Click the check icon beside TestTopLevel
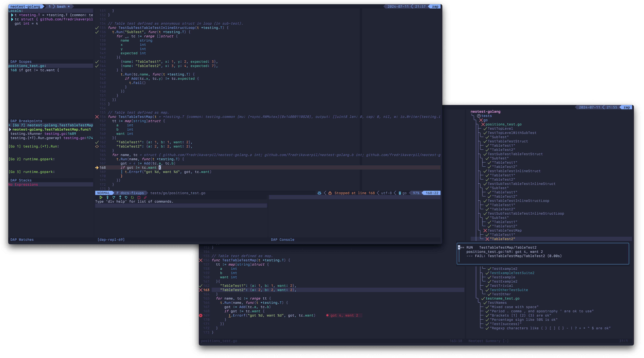The image size is (644, 358). (485, 128)
